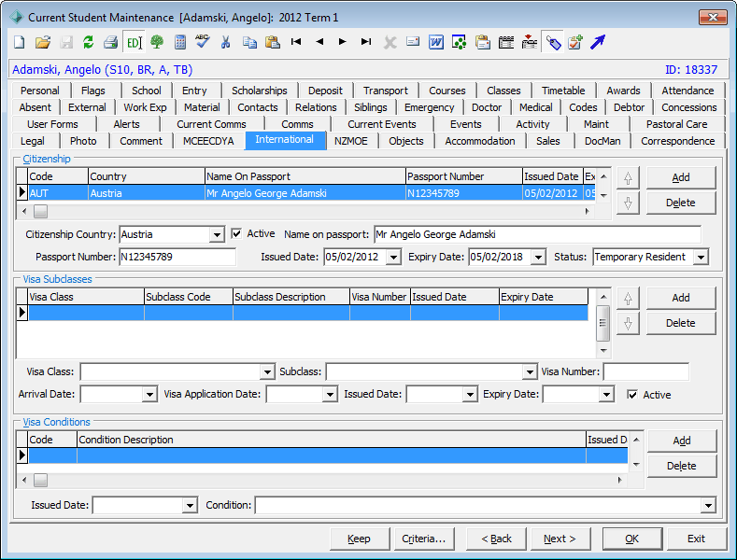Jump to the first record arrow

(296, 42)
